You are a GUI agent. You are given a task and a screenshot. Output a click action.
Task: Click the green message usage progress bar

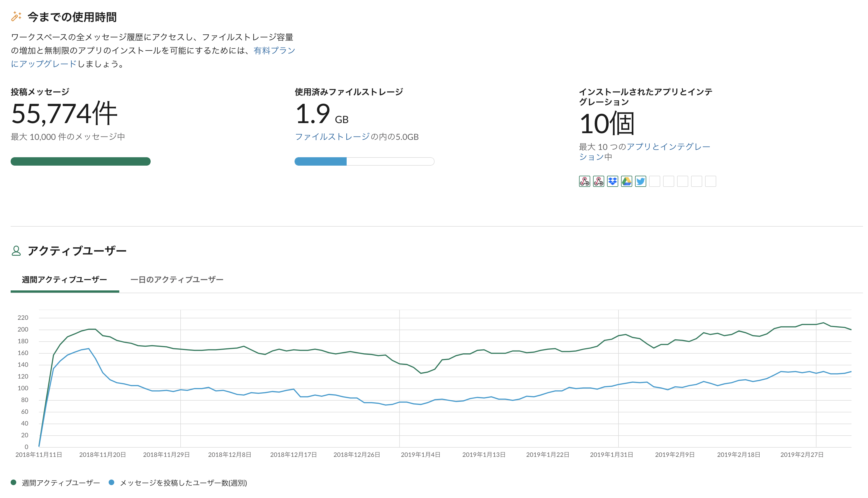[x=80, y=161]
